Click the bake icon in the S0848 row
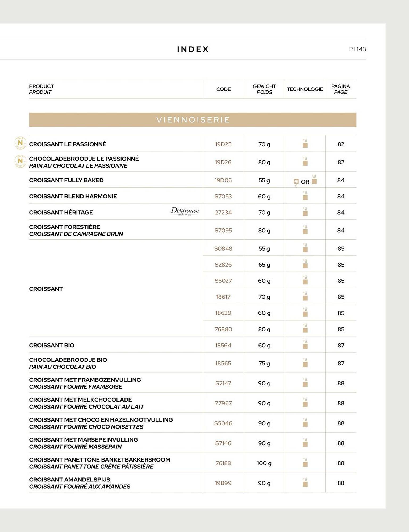The width and height of the screenshot is (409, 532). [x=305, y=248]
